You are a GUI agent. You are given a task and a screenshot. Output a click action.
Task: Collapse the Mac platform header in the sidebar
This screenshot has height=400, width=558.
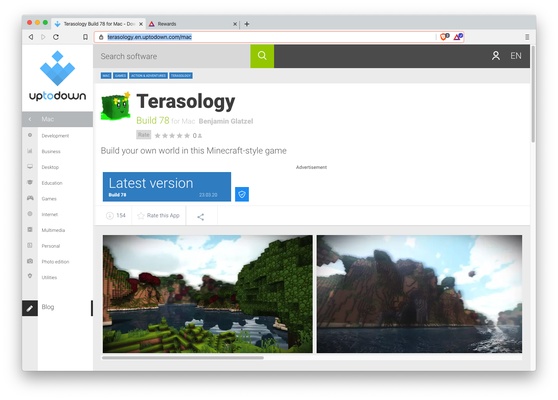[57, 119]
